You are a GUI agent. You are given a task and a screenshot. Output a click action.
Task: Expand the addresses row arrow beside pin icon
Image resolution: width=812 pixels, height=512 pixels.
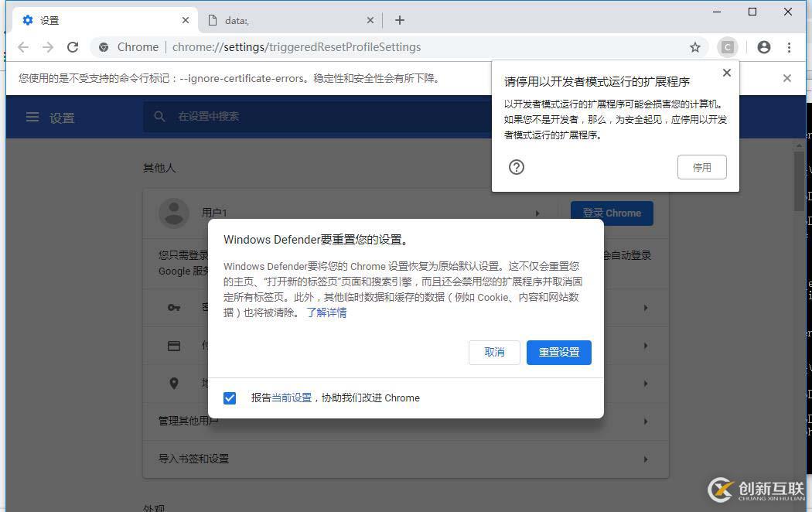pos(645,384)
